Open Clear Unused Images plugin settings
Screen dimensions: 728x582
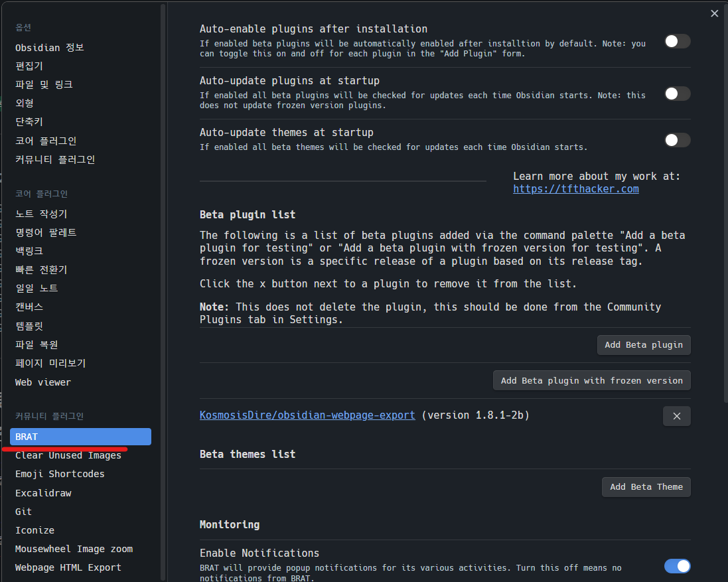tap(80, 455)
